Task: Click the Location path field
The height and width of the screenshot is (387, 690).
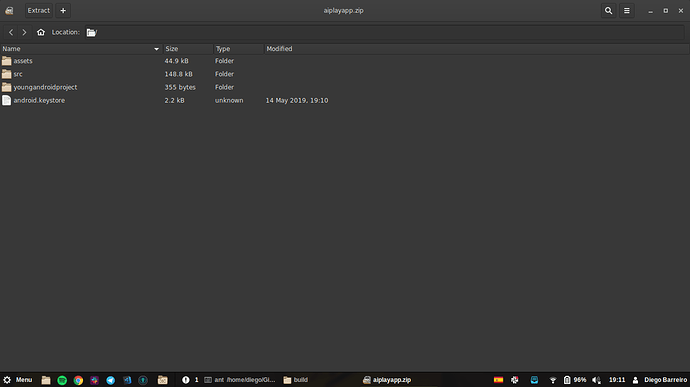Action: [385, 32]
